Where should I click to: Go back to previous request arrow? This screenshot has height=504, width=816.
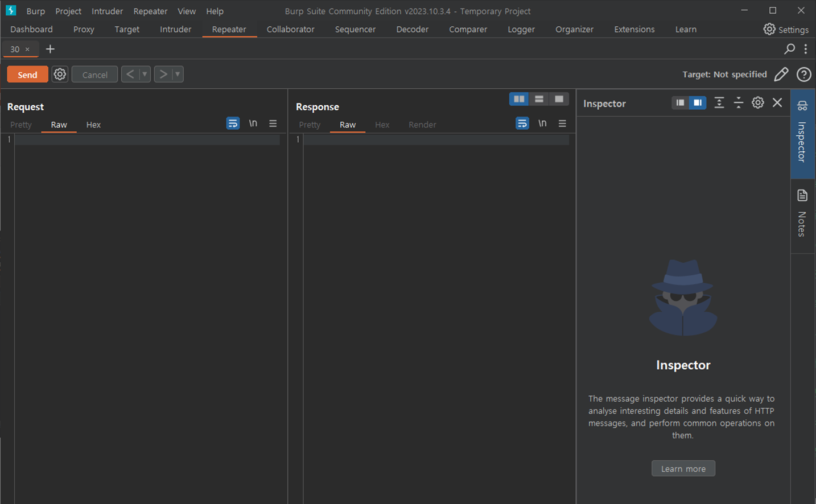coord(130,74)
